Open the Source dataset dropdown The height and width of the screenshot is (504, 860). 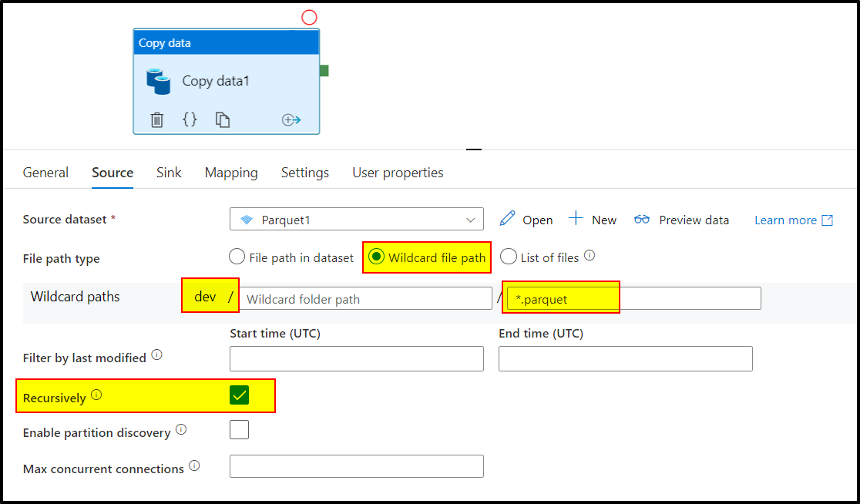tap(471, 220)
